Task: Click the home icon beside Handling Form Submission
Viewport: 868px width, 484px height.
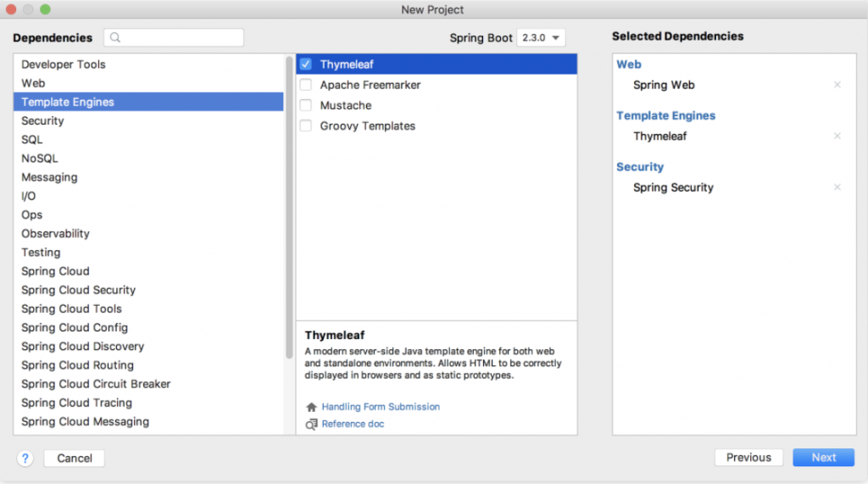Action: click(x=311, y=407)
